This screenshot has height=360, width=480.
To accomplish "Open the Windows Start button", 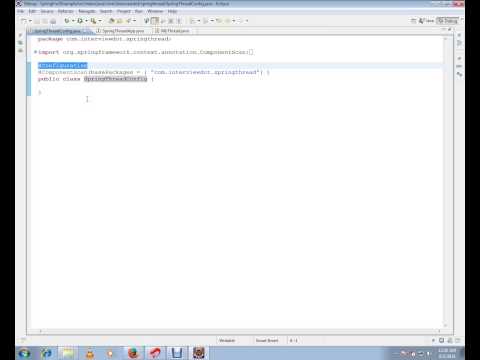I will click(24, 353).
